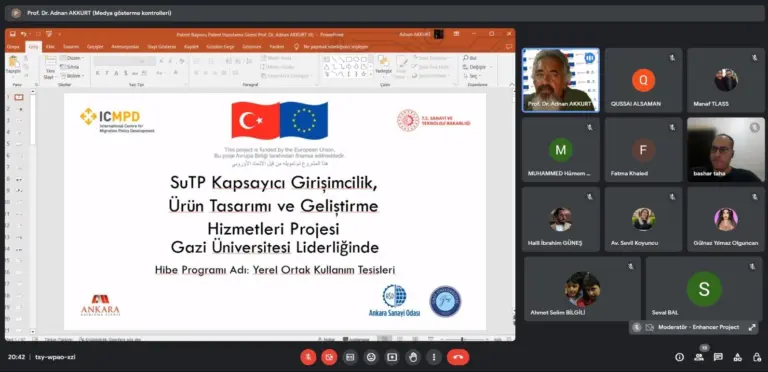Select the Fatma Khaled participant tile
768x372 pixels.
pos(643,150)
